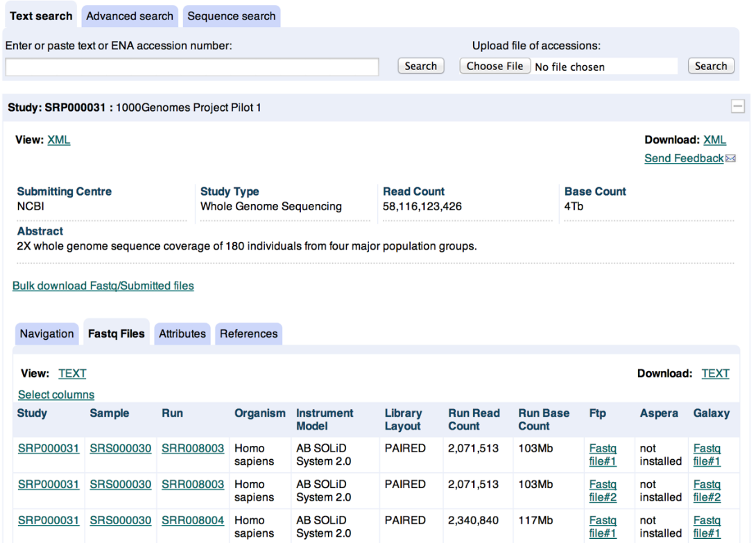Select the References tab
Image resolution: width=756 pixels, height=543 pixels.
[x=248, y=334]
